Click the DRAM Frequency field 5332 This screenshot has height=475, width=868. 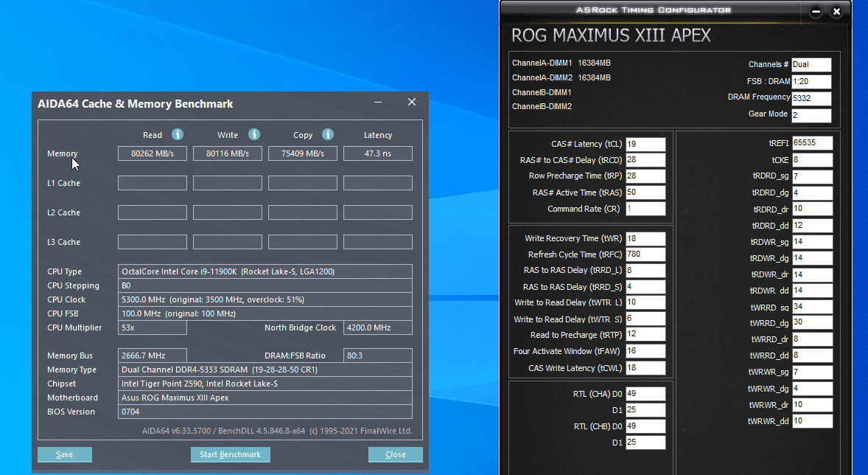click(811, 99)
